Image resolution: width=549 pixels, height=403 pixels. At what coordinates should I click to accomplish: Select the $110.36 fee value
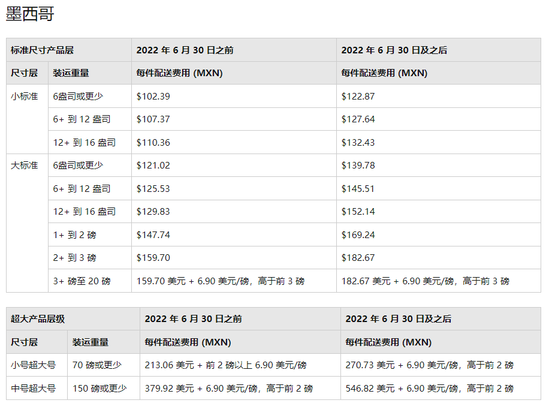pyautogui.click(x=153, y=143)
